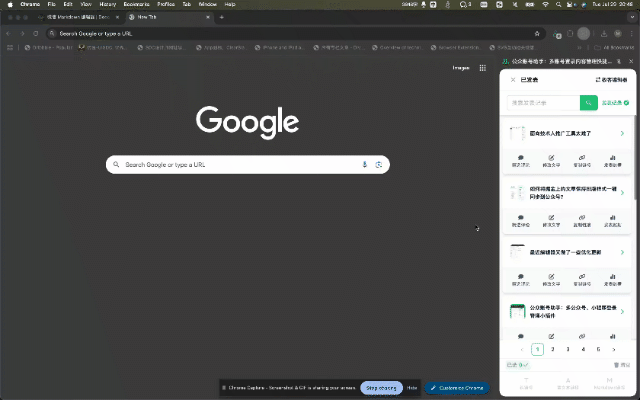Open Chrome three-dot menu
Image resolution: width=640 pixels, height=400 pixels.
631,33
